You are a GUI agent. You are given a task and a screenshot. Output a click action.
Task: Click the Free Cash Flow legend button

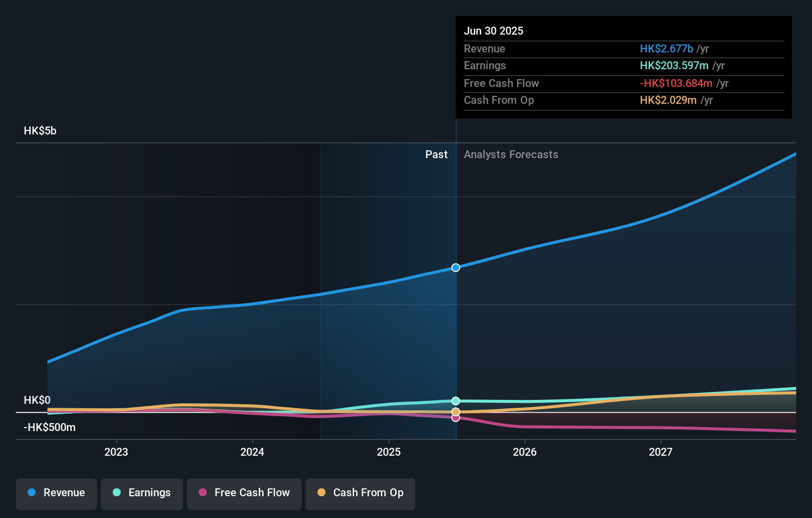tap(244, 493)
